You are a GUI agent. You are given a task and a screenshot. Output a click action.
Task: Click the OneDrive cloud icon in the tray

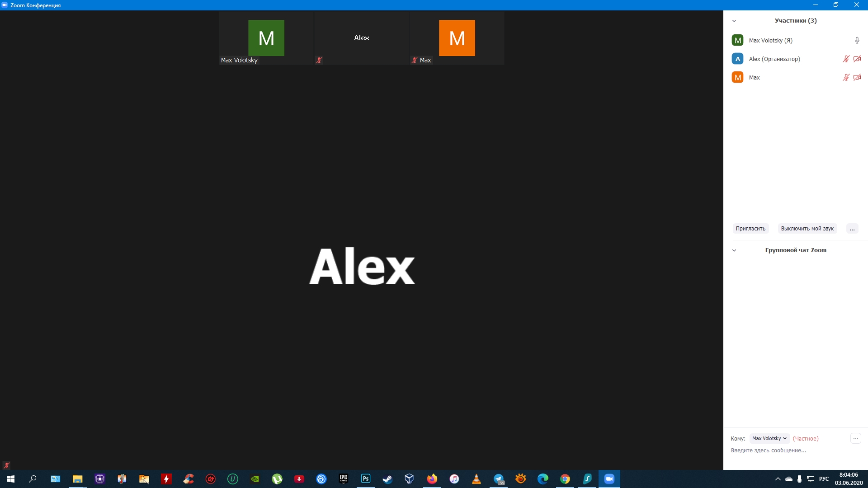(x=788, y=479)
